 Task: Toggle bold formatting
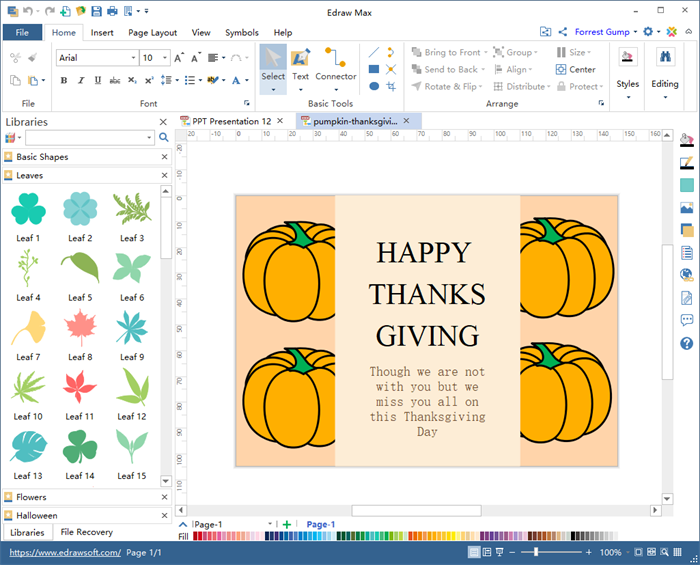(64, 80)
